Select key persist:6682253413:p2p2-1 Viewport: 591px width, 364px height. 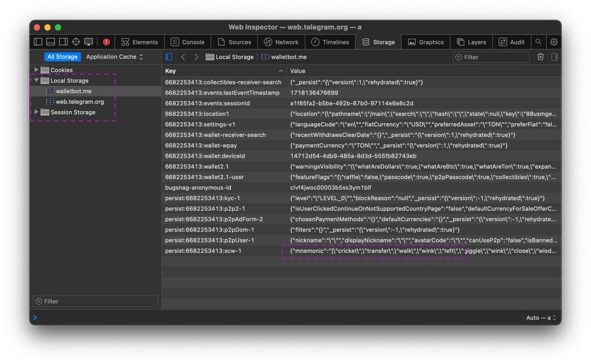(x=205, y=209)
